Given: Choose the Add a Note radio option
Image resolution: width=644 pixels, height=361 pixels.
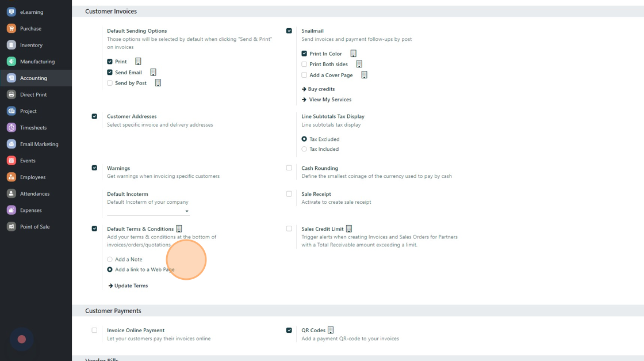Looking at the screenshot, I should pyautogui.click(x=110, y=260).
